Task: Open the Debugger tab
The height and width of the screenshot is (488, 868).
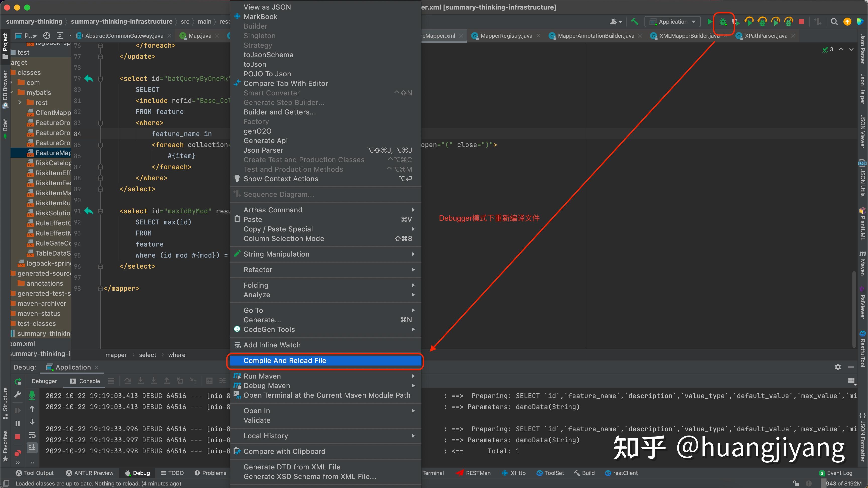Action: (x=44, y=381)
